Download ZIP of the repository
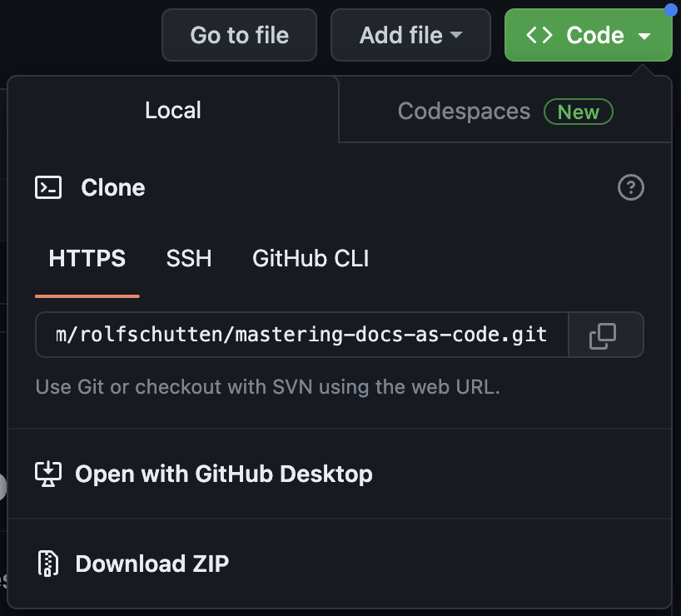The width and height of the screenshot is (681, 616). (152, 564)
